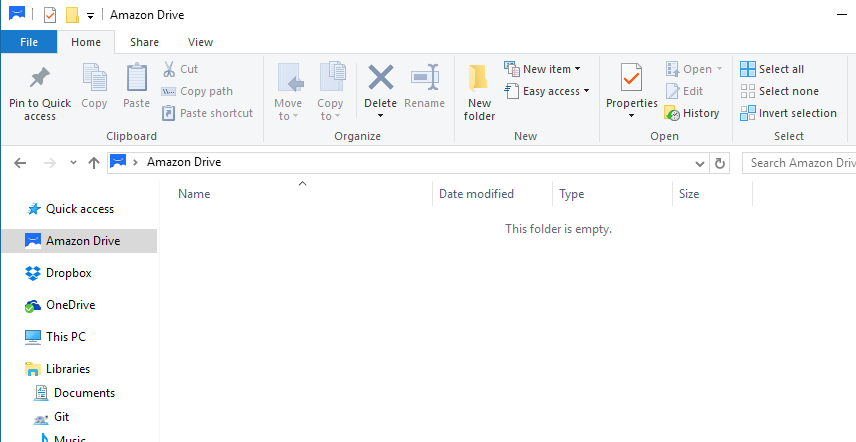Click Amazon Drive in address bar
Viewport: 856px width, 442px height.
click(x=184, y=162)
